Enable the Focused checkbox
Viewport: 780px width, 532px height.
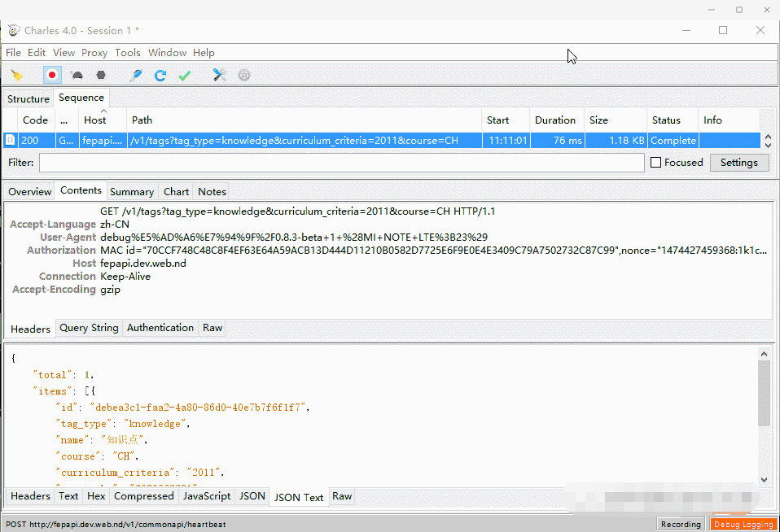click(655, 163)
